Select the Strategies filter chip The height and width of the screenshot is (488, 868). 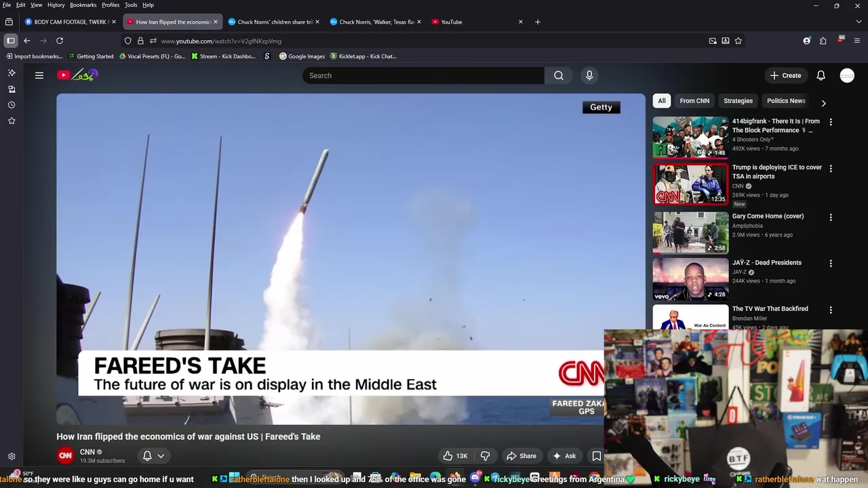point(738,101)
